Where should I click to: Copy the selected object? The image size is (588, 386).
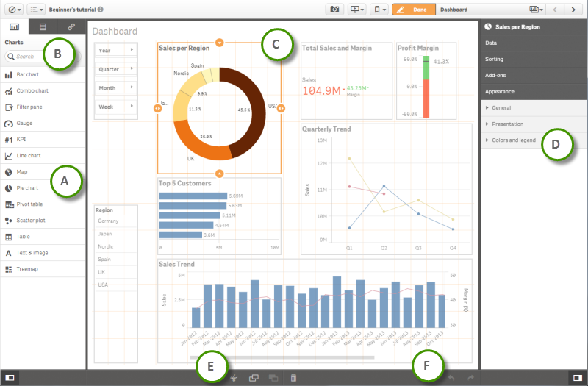[254, 378]
